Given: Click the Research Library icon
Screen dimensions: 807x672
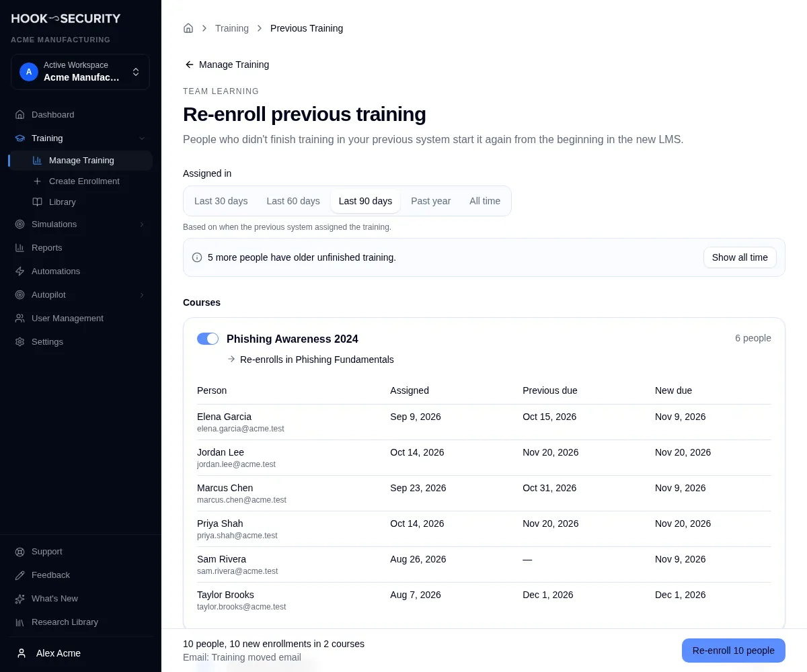Looking at the screenshot, I should click(x=20, y=622).
